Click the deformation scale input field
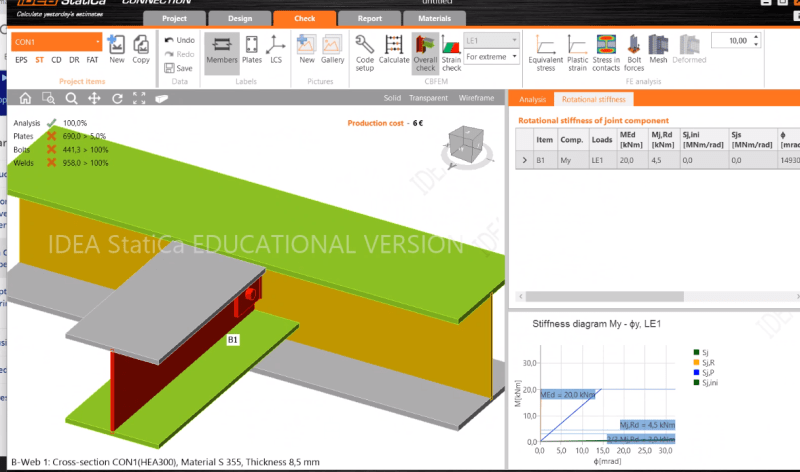The width and height of the screenshot is (800, 472). [732, 41]
